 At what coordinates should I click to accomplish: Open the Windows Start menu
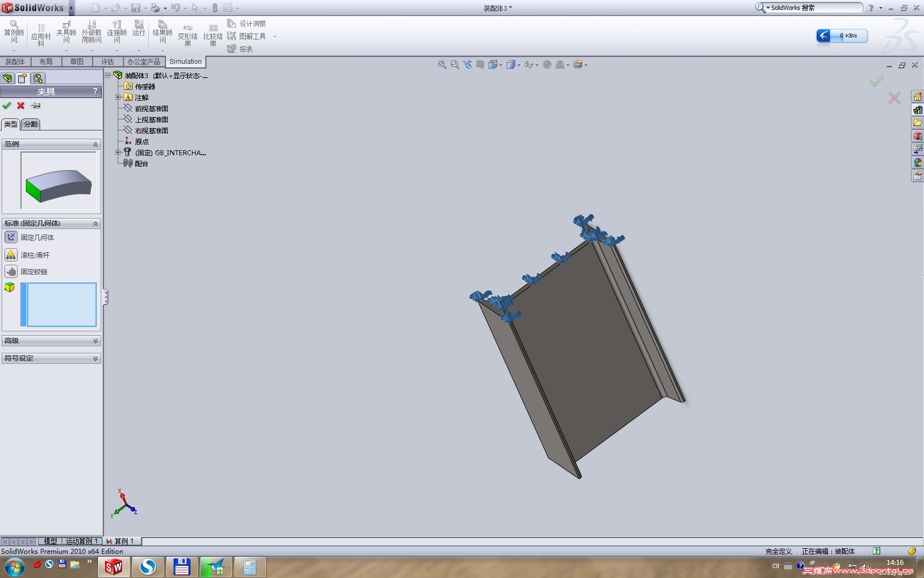click(x=14, y=566)
